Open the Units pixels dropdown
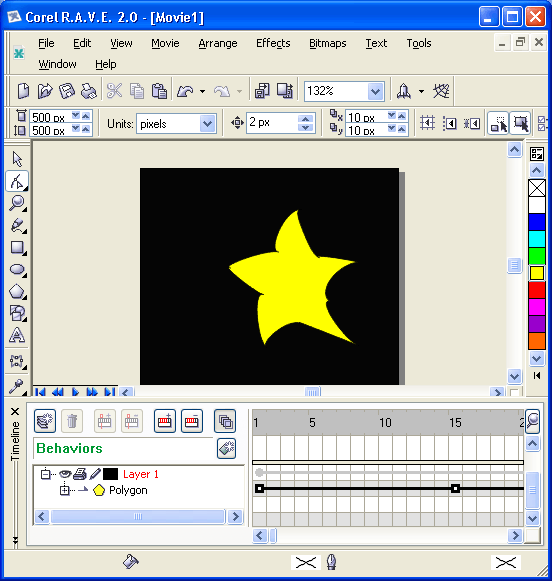This screenshot has height=581, width=552. tap(207, 124)
